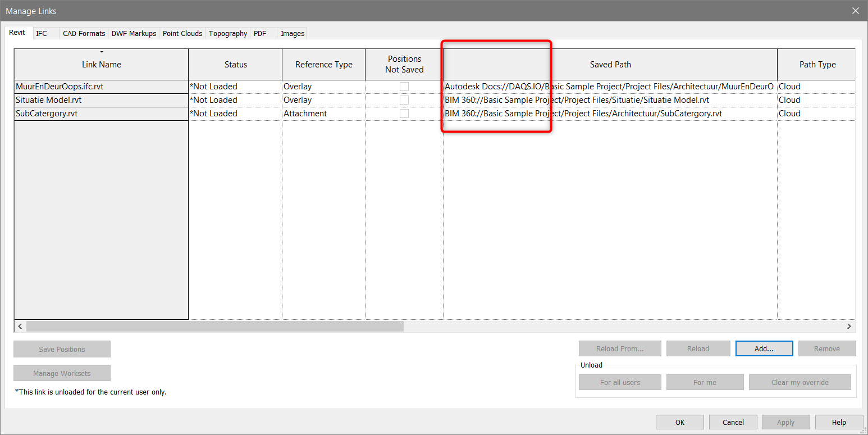Image resolution: width=868 pixels, height=435 pixels.
Task: Enable the Situatie Model.rvt positions checkbox
Action: tap(404, 99)
